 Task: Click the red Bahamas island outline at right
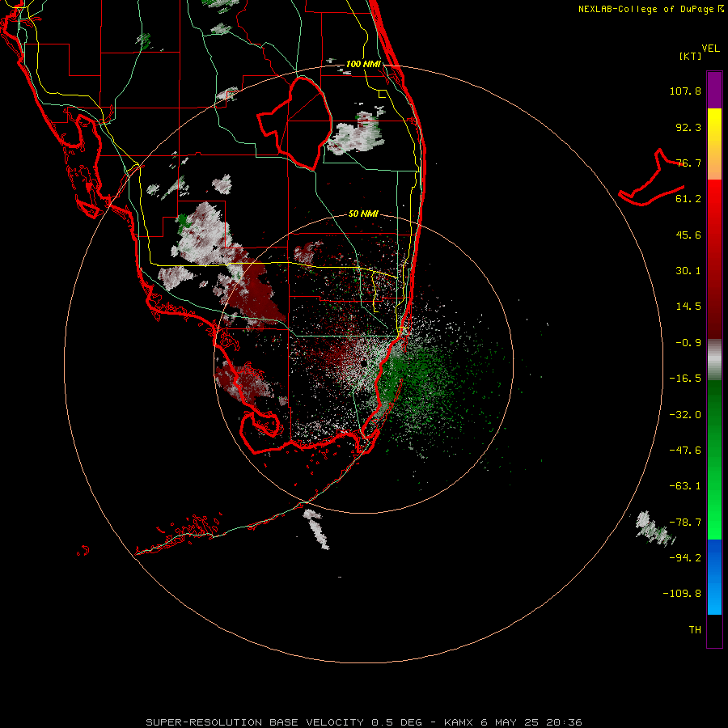[651, 178]
